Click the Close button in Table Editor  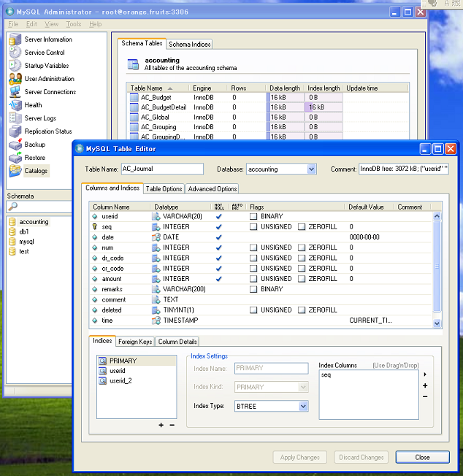point(422,457)
